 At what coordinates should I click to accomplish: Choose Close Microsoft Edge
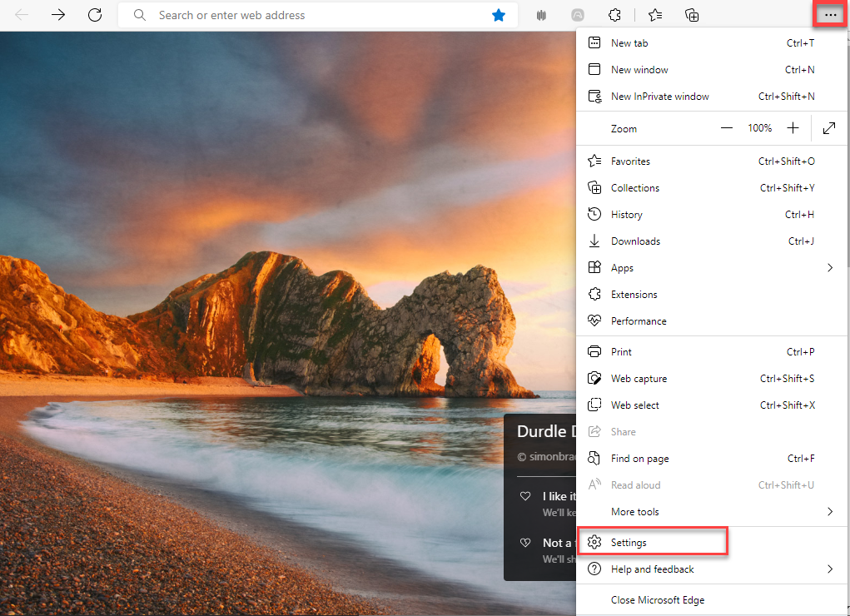[x=658, y=600]
